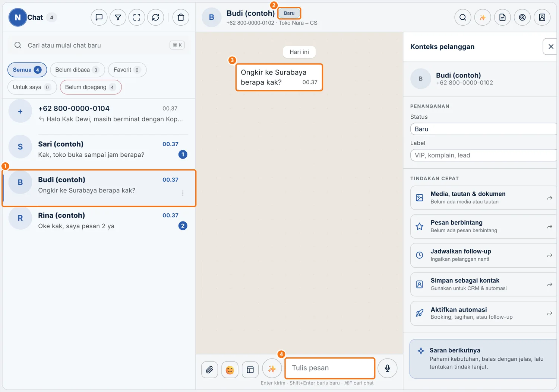
Task: Open the document notes icon in the header
Action: [502, 17]
